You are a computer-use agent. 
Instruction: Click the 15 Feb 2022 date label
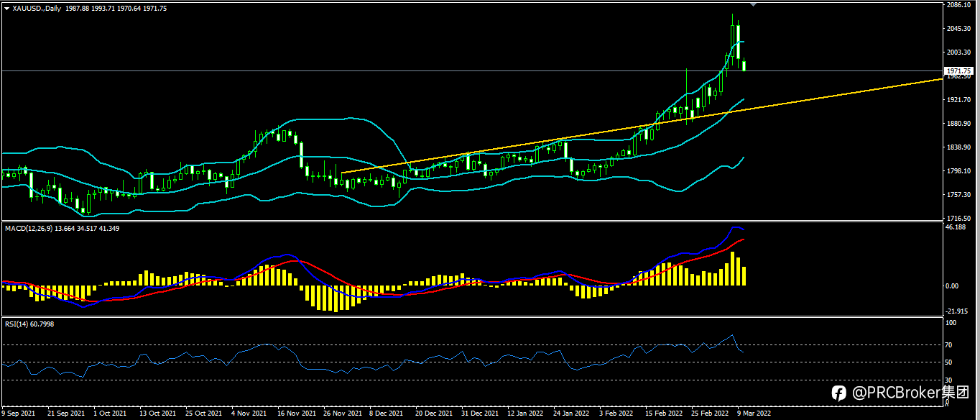(664, 414)
